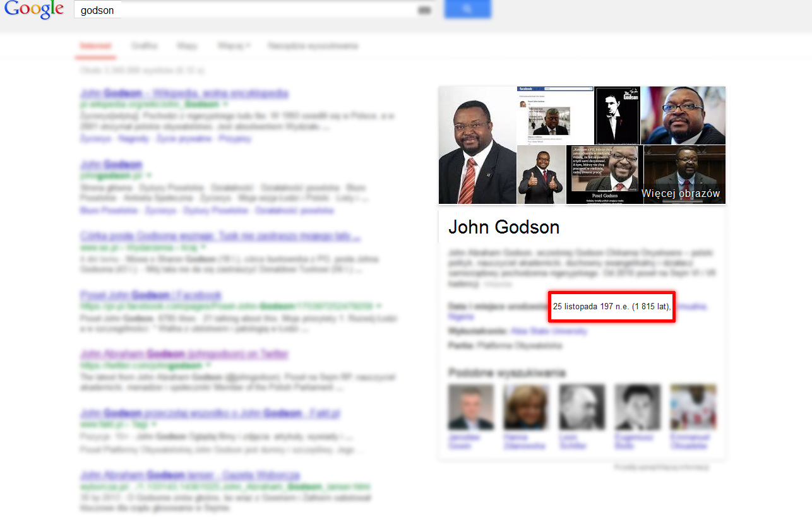The height and width of the screenshot is (522, 812).
Task: Open Leon Schiller related search photo
Action: coord(582,407)
